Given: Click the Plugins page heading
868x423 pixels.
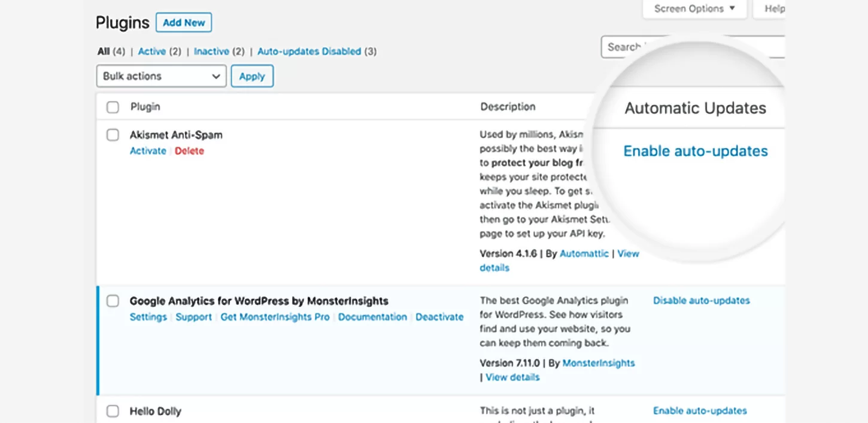Looking at the screenshot, I should point(123,23).
